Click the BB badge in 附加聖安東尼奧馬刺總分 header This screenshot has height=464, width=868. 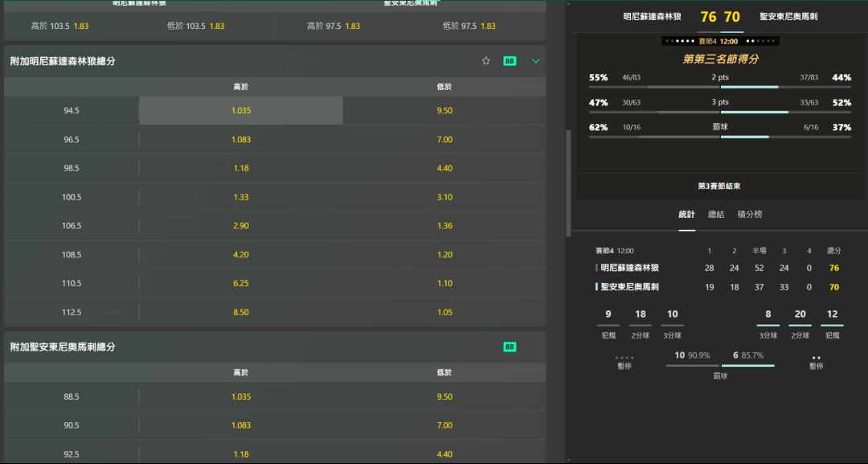[x=510, y=347]
